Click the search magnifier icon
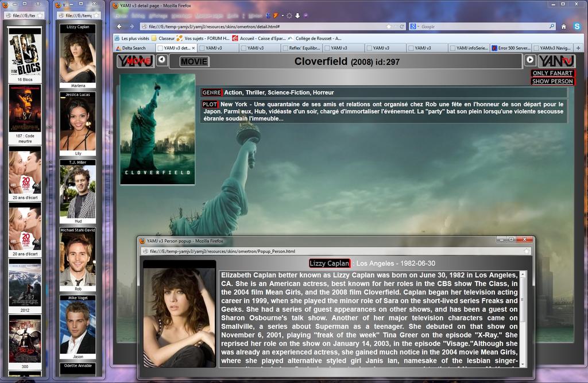The image size is (588, 383). [x=552, y=26]
